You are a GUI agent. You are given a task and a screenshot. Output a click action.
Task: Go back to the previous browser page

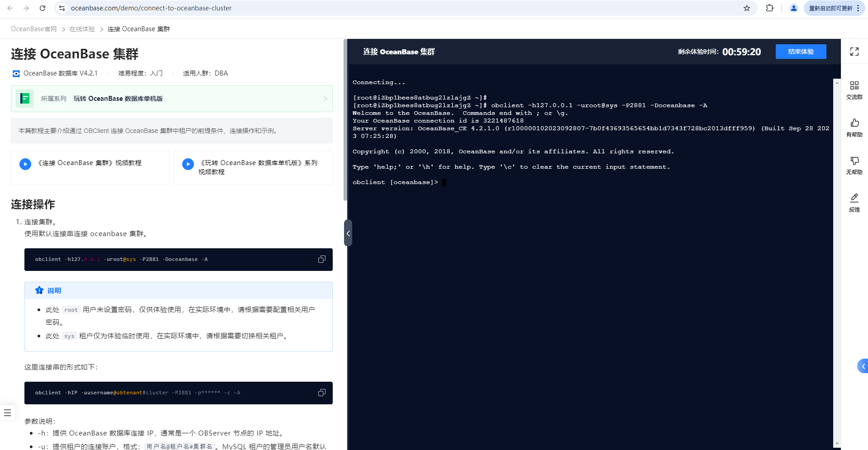click(x=10, y=8)
